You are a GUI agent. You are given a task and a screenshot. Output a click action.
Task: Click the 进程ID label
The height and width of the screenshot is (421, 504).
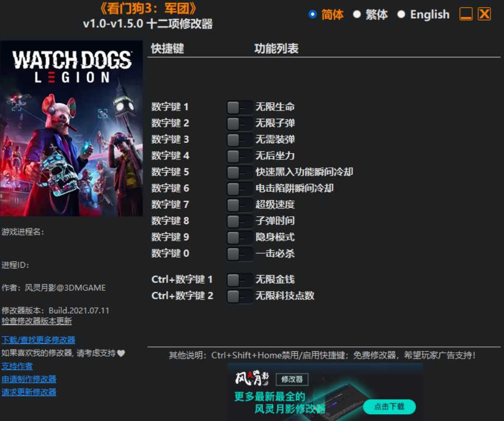coord(15,265)
